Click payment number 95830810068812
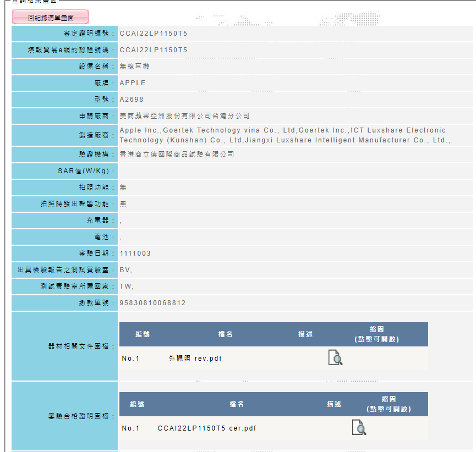The image size is (476, 452). (x=152, y=303)
